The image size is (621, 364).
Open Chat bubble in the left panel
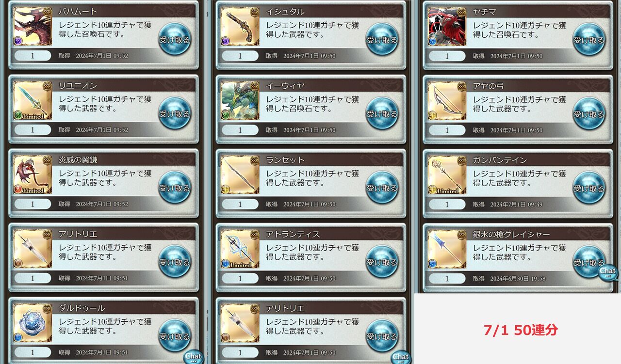193,357
